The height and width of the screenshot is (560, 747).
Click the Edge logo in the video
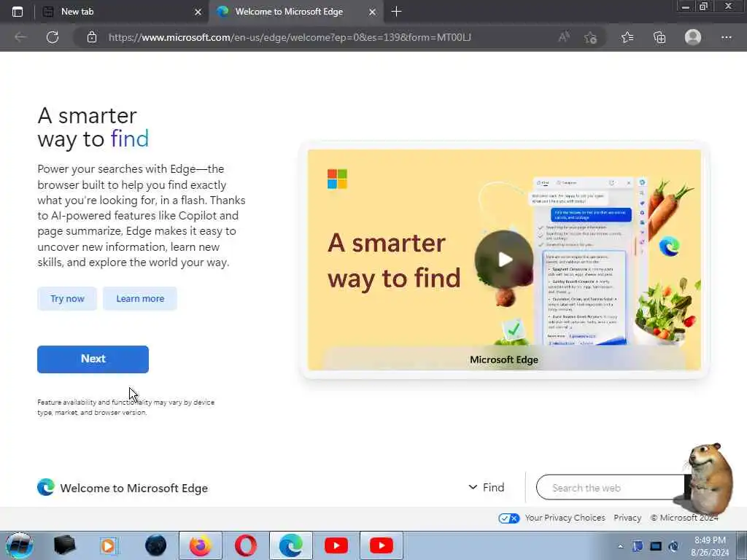click(x=670, y=246)
